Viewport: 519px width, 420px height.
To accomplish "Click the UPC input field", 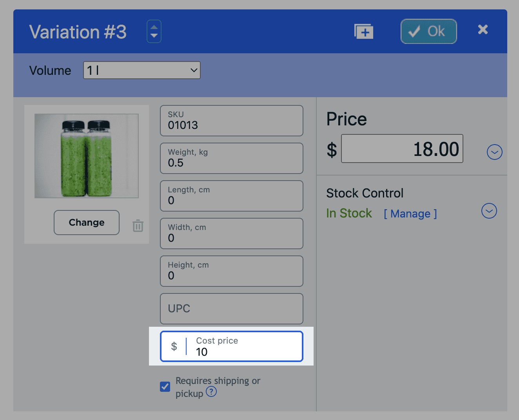I will pos(232,309).
